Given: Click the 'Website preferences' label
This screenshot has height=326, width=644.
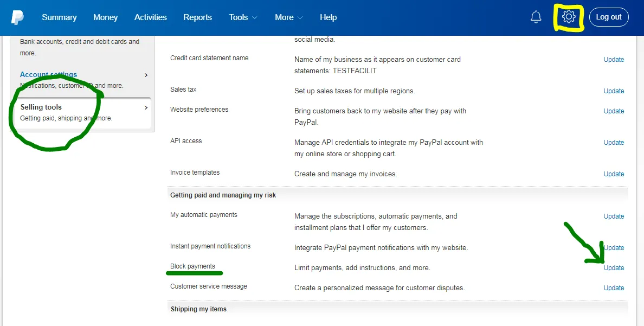Looking at the screenshot, I should tap(199, 110).
